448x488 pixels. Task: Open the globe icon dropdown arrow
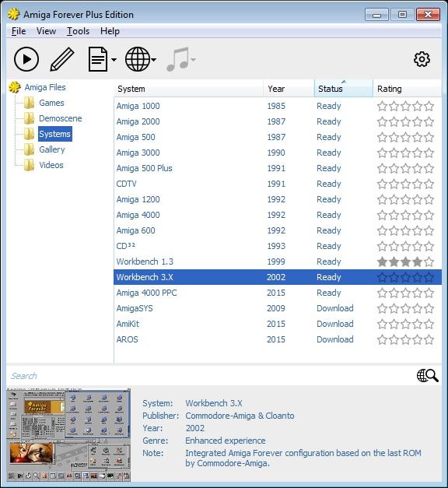click(154, 59)
